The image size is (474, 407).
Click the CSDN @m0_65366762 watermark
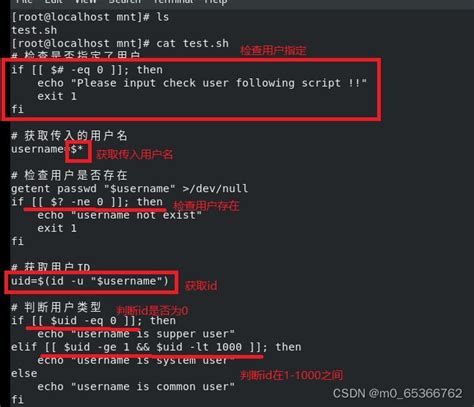397,394
